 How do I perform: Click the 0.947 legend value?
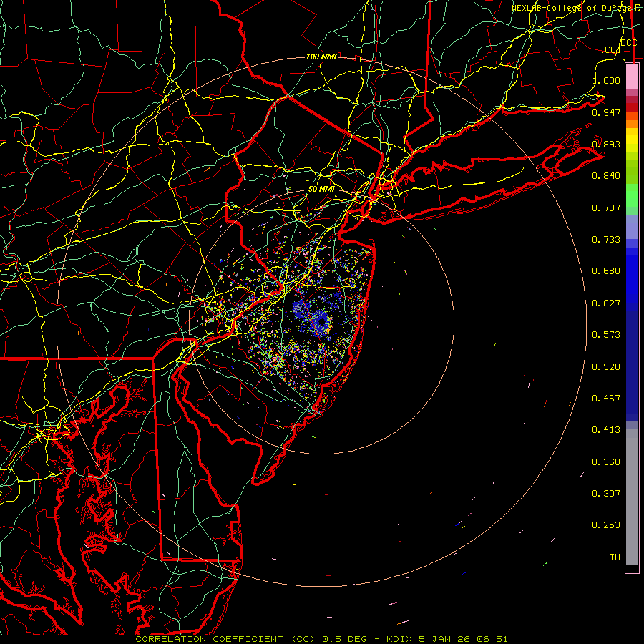pos(606,112)
